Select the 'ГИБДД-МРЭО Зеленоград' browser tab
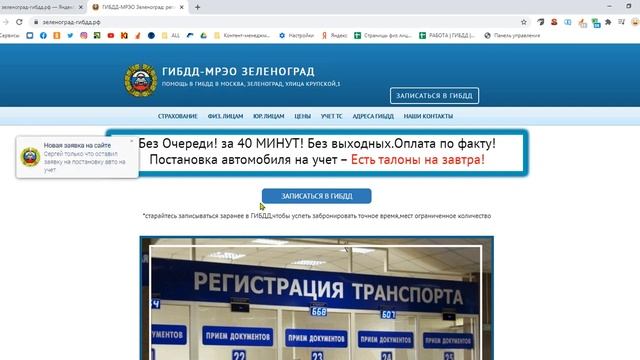The height and width of the screenshot is (360, 640). pyautogui.click(x=137, y=7)
